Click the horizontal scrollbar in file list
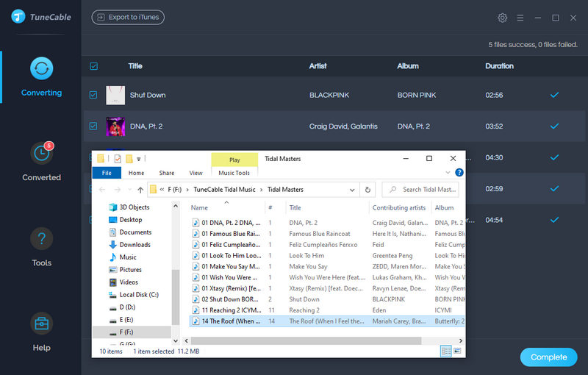This screenshot has width=588, height=375. pos(306,340)
